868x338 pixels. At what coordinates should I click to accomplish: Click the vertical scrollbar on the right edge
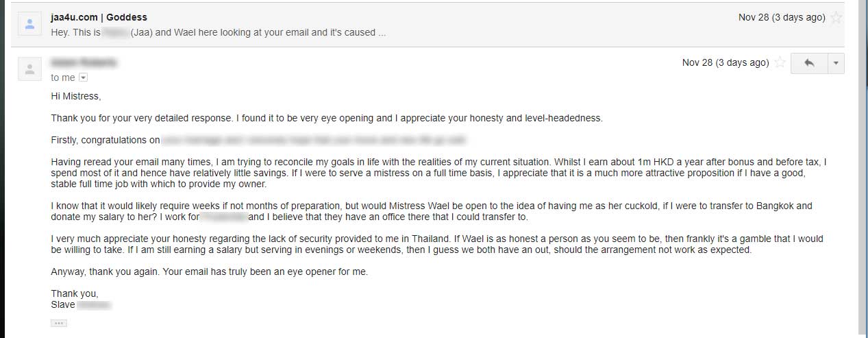863,169
